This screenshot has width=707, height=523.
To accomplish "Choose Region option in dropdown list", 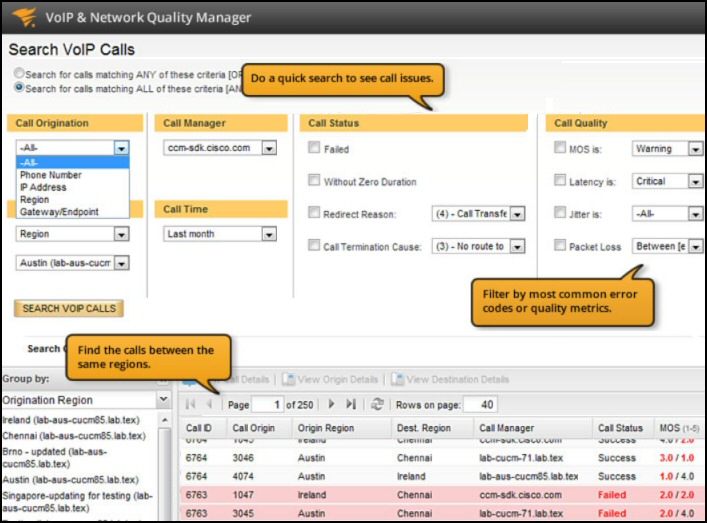I will (x=73, y=199).
